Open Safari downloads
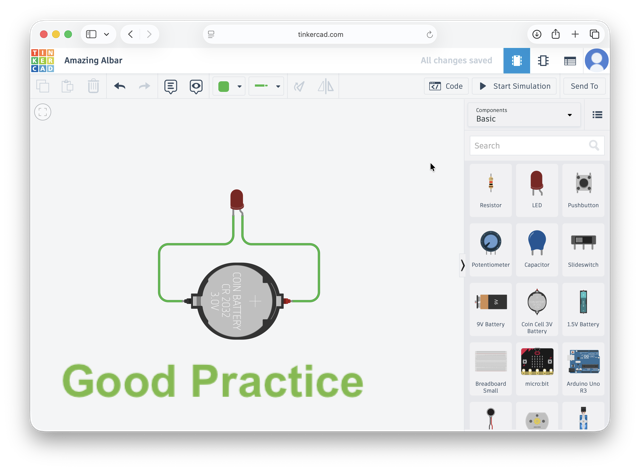 tap(537, 34)
